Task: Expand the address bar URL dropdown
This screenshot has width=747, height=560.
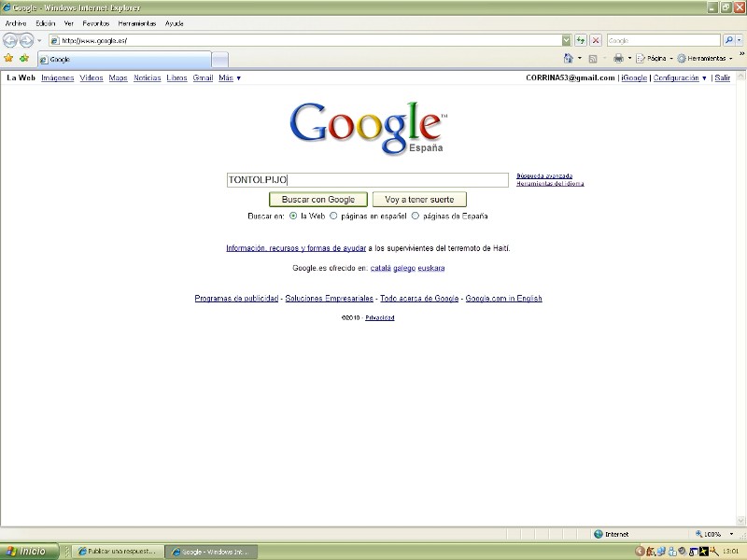Action: tap(566, 40)
